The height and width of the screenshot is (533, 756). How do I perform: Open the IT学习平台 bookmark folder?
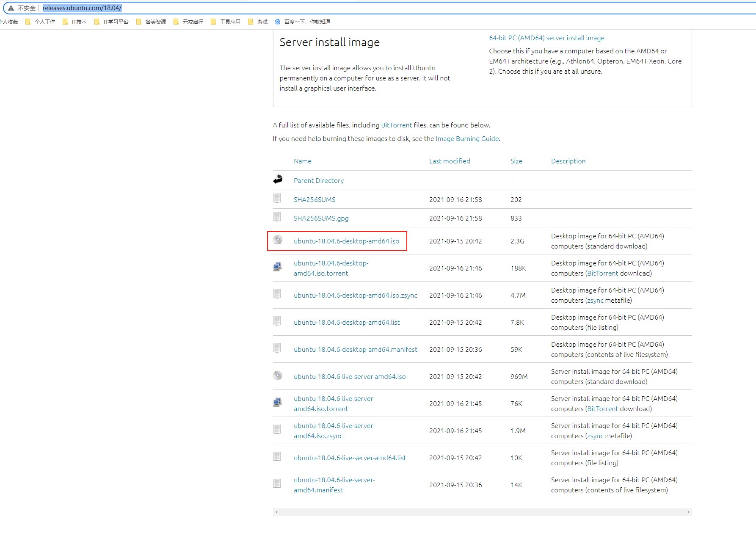tap(111, 22)
